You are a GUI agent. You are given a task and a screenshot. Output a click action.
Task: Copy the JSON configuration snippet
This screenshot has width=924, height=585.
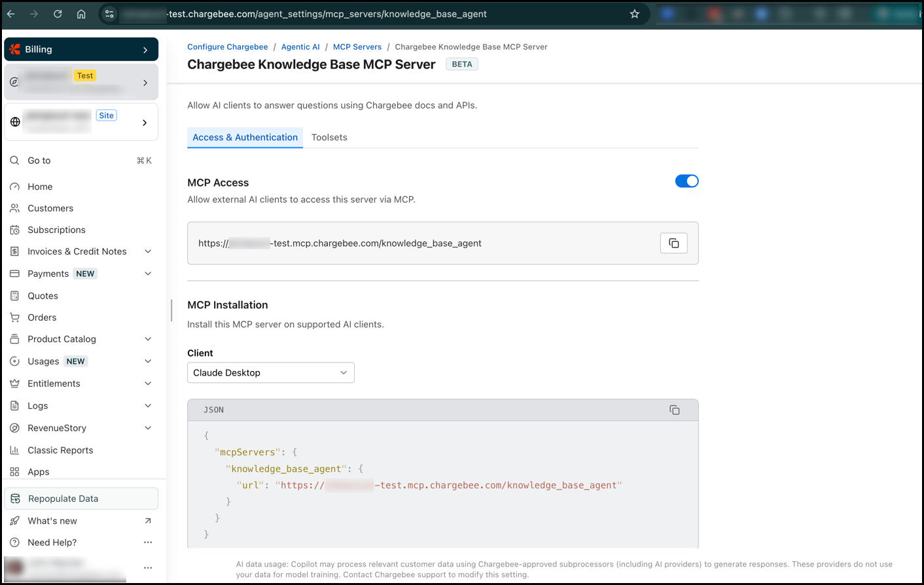[x=675, y=410]
